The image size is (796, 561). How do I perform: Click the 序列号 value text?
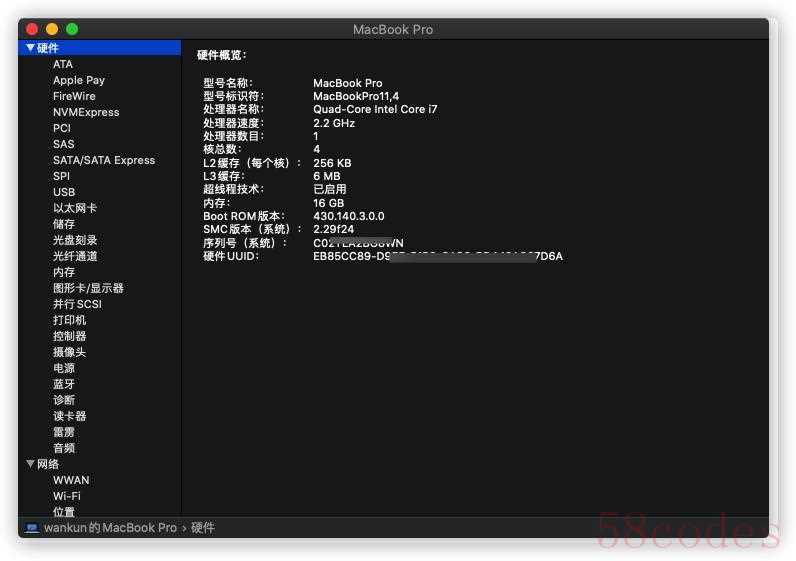click(358, 243)
